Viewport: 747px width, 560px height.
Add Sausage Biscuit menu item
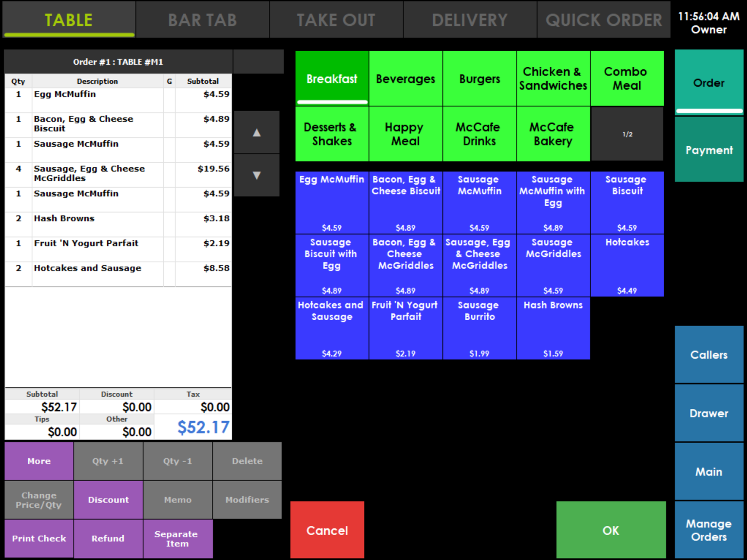pyautogui.click(x=627, y=202)
